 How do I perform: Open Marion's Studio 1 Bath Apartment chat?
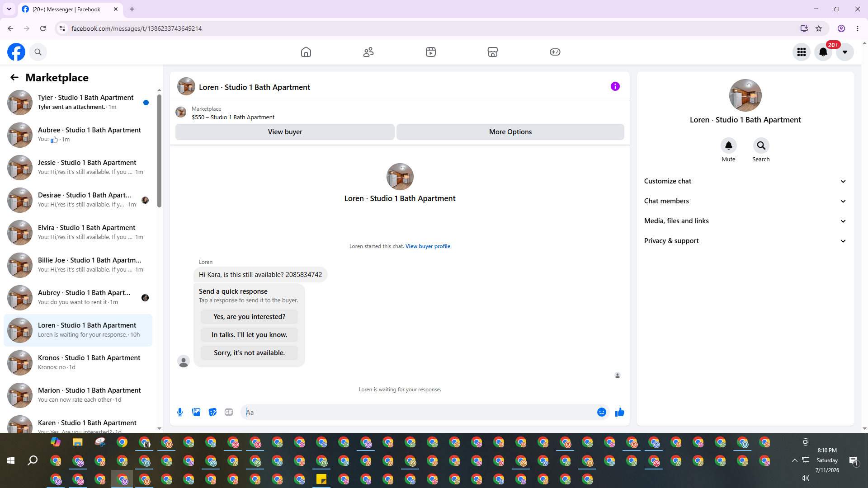(78, 395)
